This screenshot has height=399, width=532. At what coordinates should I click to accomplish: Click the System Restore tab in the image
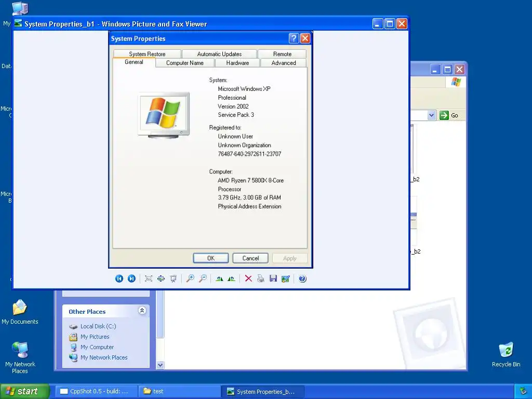147,54
